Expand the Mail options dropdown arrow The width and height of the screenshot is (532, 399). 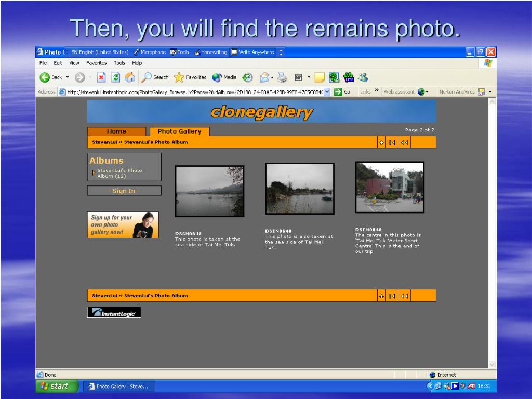point(272,78)
